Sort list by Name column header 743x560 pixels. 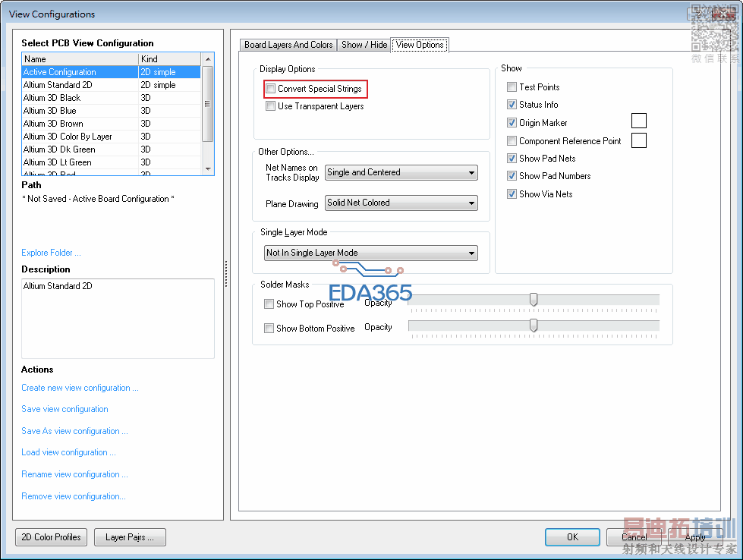tap(80, 59)
